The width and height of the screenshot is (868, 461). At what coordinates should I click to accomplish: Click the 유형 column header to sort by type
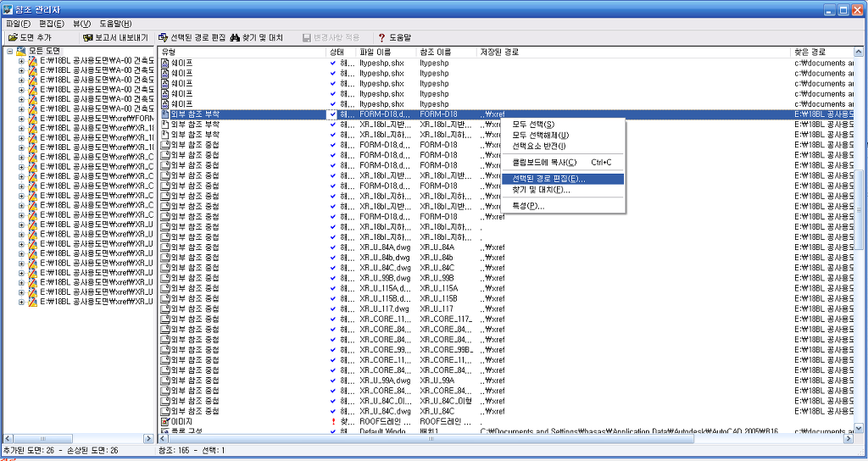coord(242,52)
